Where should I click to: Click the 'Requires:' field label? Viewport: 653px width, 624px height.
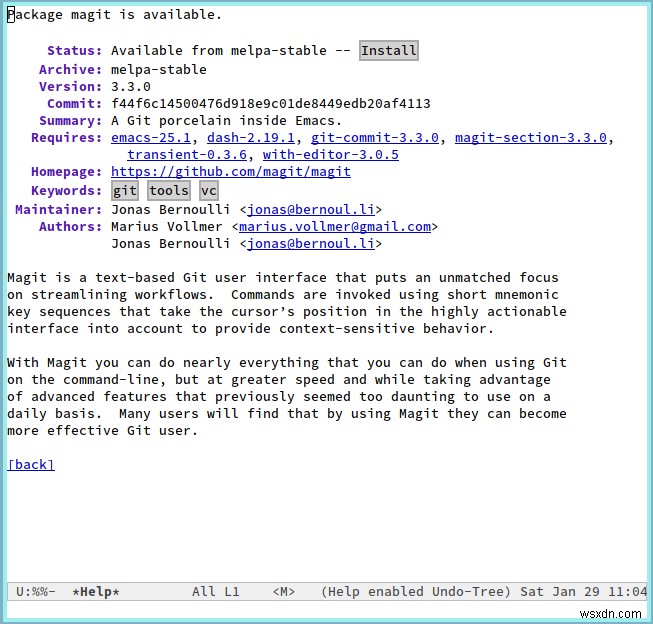(x=67, y=137)
